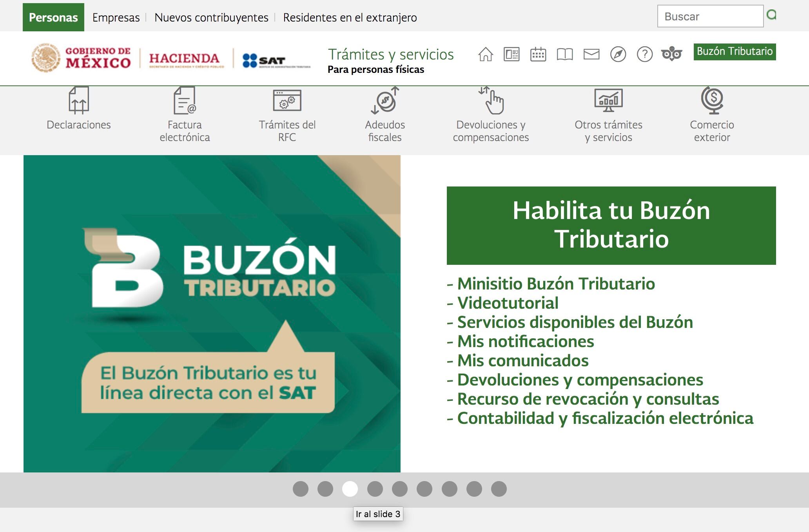Click into the Buscar search field
The image size is (809, 532).
point(710,16)
